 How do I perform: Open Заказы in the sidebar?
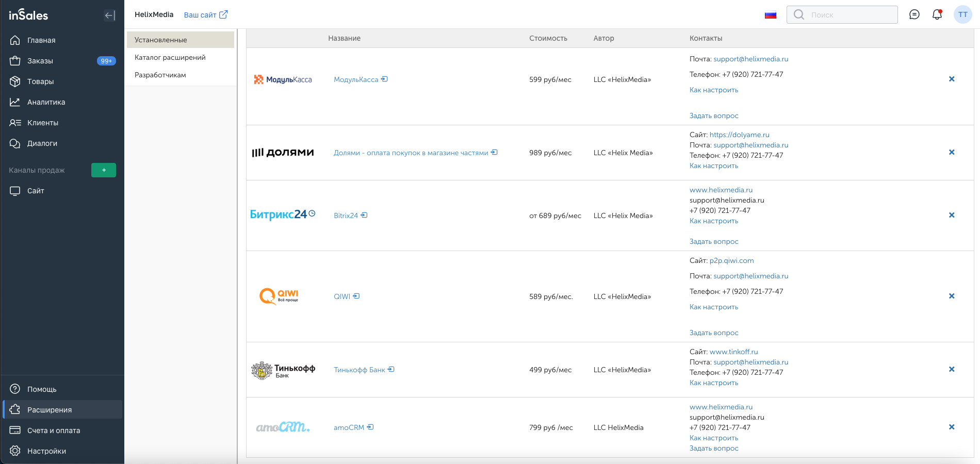pos(62,61)
